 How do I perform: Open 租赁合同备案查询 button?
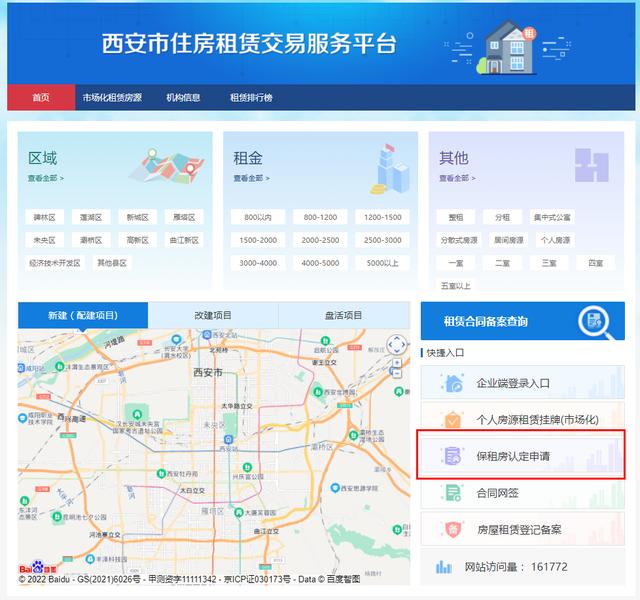click(522, 321)
